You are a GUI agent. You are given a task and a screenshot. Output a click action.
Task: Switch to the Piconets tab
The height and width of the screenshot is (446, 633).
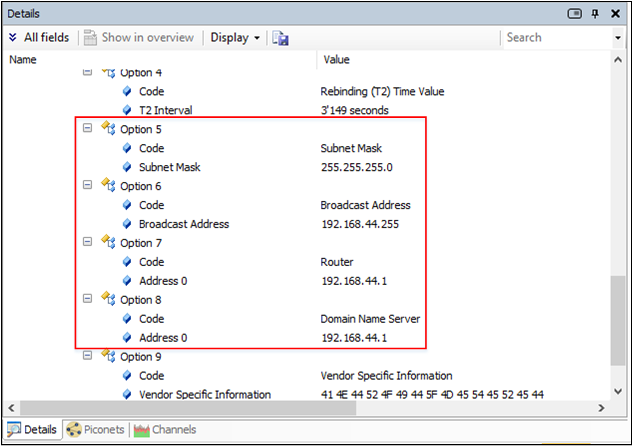(x=95, y=429)
